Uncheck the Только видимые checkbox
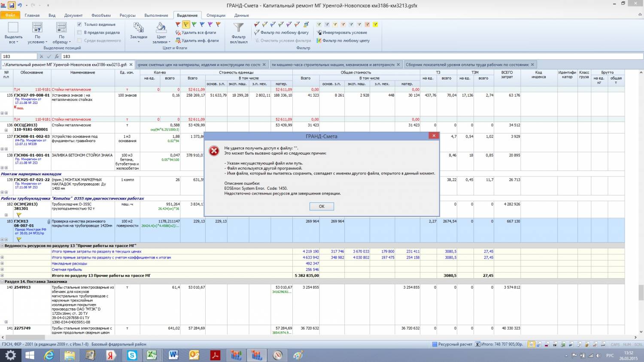Image resolution: width=644 pixels, height=362 pixels. [79, 24]
